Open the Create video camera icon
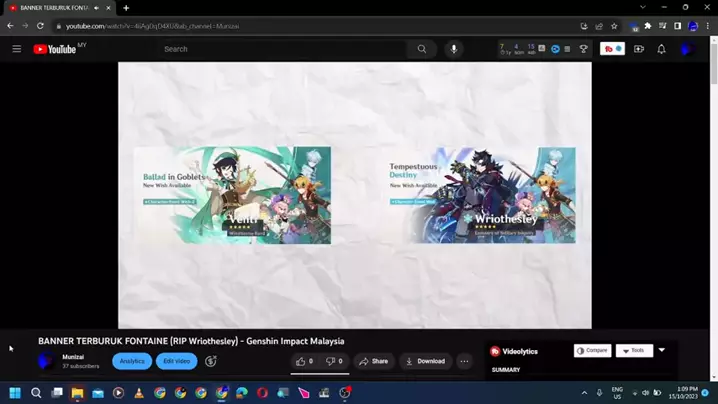This screenshot has width=718, height=404. [x=638, y=49]
